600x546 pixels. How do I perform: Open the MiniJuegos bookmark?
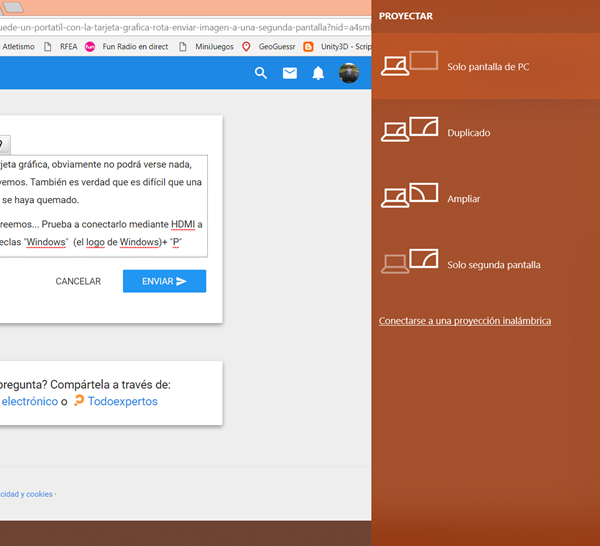pos(214,47)
